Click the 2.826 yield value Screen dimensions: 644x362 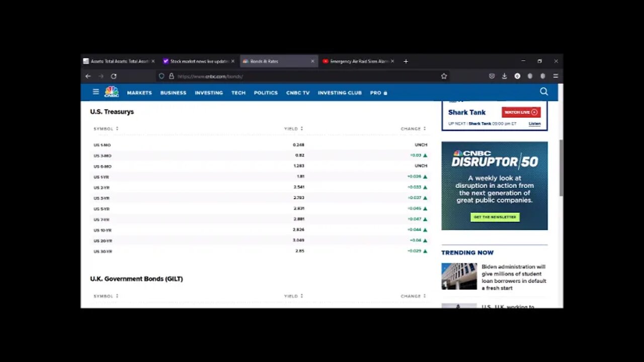pos(298,230)
